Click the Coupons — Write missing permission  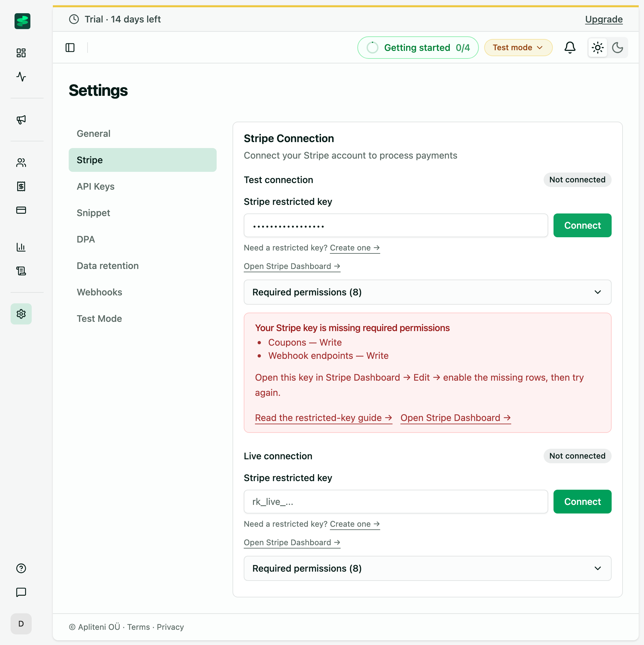point(304,343)
